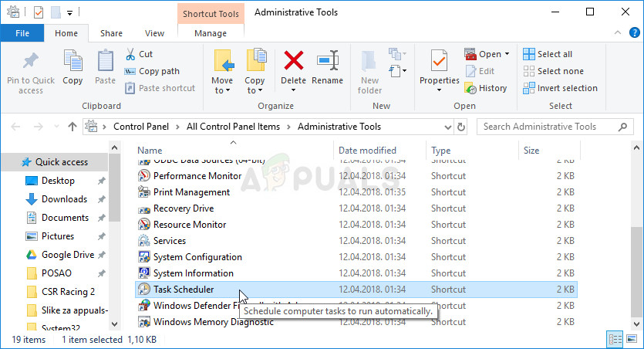Click Pin to Quick access icon
644x349 pixels.
click(x=31, y=70)
